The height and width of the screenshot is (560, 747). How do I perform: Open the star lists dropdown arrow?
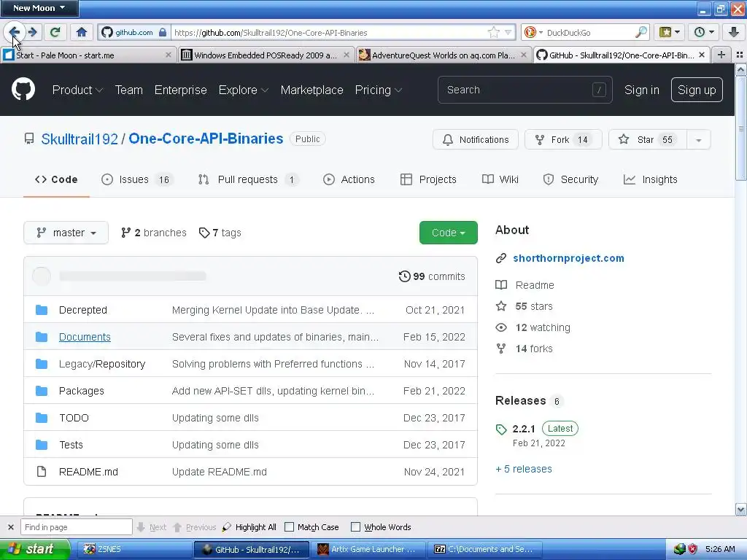[698, 139]
